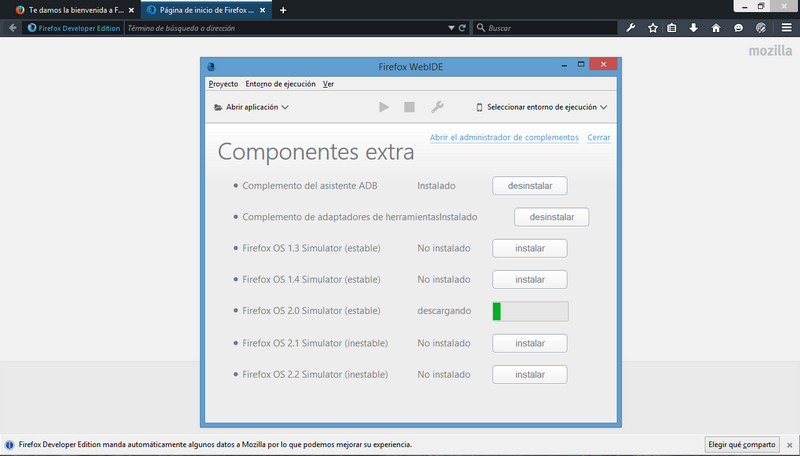Close the Te damos la bienvenida tab

[131, 10]
